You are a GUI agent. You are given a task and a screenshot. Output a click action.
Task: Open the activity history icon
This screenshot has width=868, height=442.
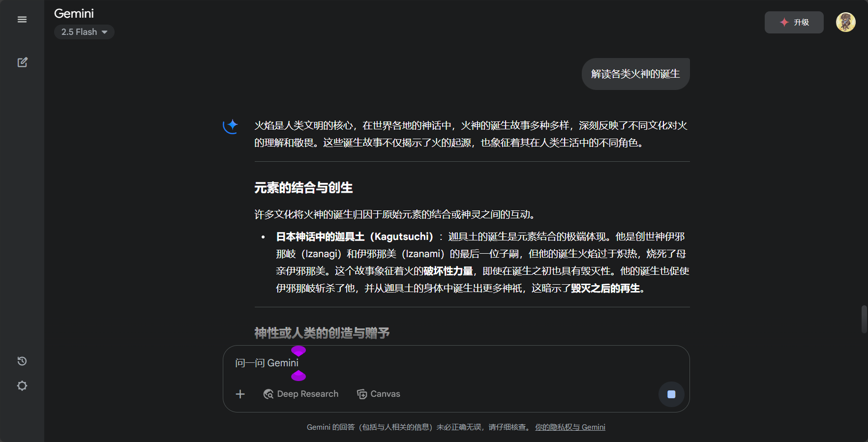(x=22, y=361)
